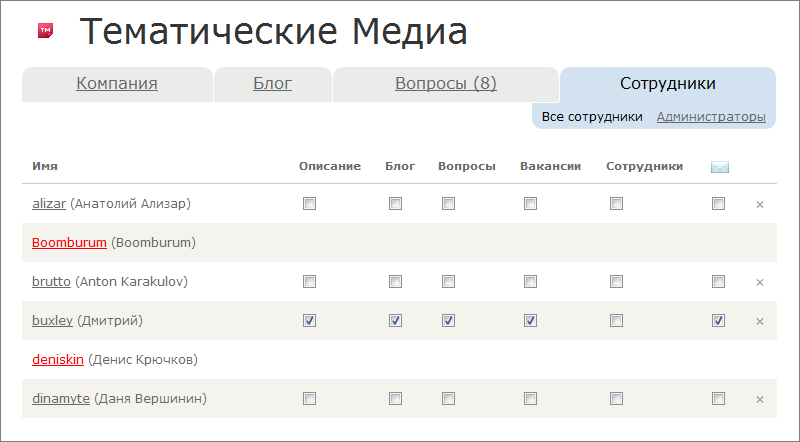The width and height of the screenshot is (800, 442).
Task: Open alizar user profile link
Action: click(49, 204)
